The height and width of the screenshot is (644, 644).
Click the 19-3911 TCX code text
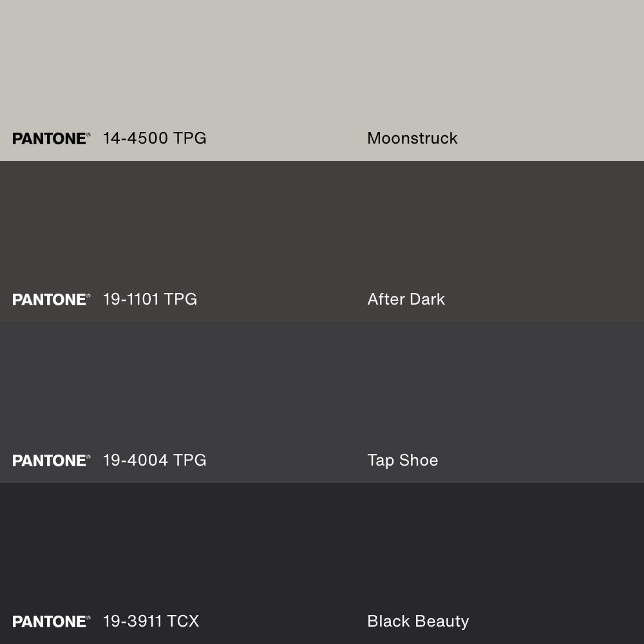[151, 621]
